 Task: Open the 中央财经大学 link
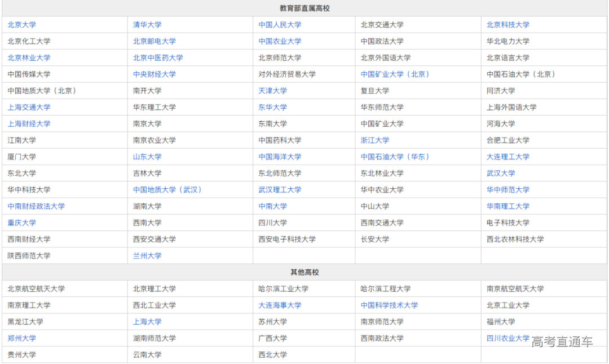coord(155,74)
